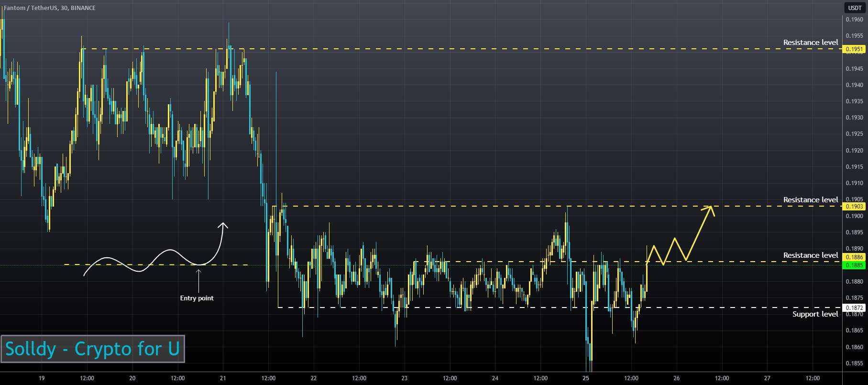Click Resistance level label above 0.1903 line

tap(811, 200)
